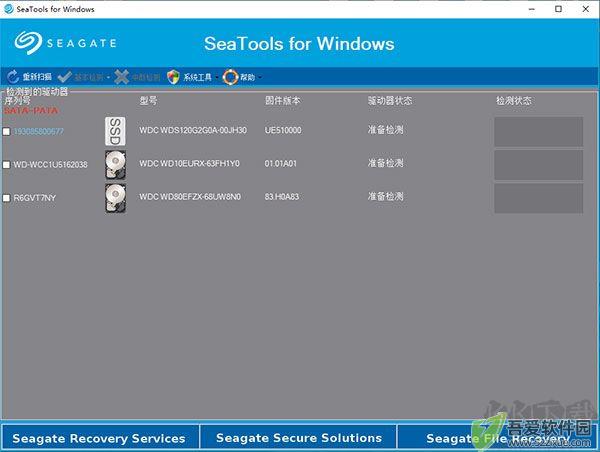This screenshot has width=600, height=452.
Task: Click the gray X abort tests icon
Action: 121,77
